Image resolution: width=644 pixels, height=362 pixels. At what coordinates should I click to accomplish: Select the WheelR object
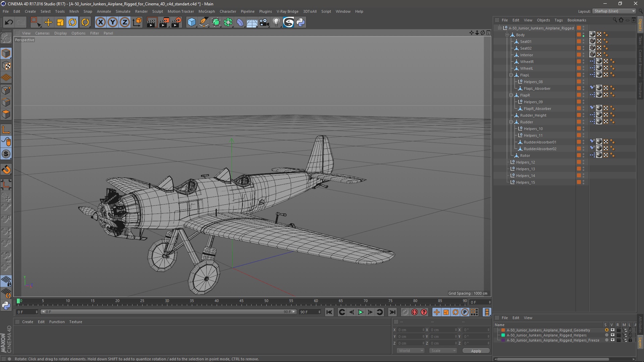click(x=527, y=62)
